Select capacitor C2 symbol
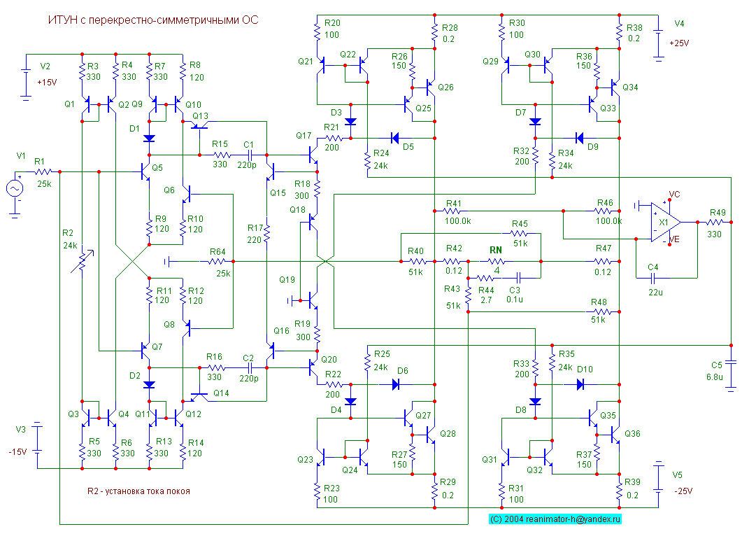Viewport: 756px width, 541px height. [250, 367]
